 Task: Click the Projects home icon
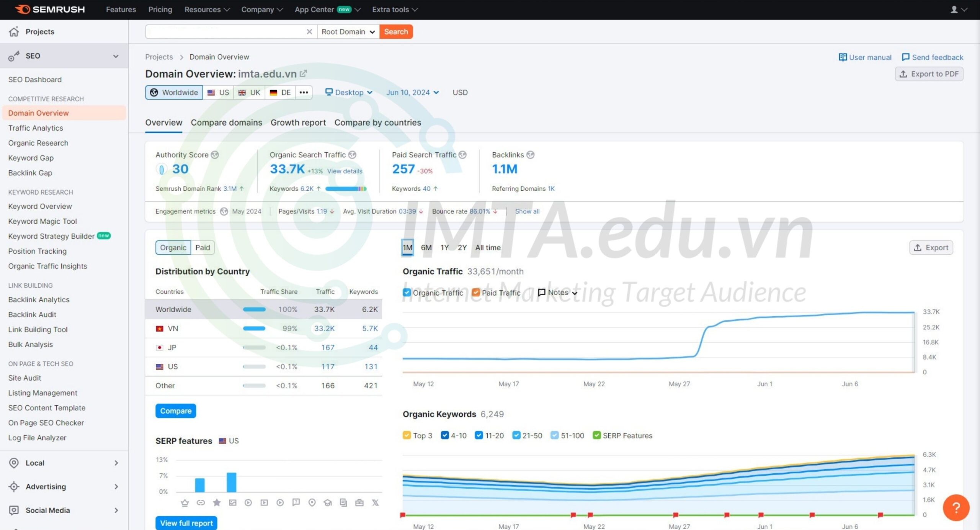[x=14, y=31]
